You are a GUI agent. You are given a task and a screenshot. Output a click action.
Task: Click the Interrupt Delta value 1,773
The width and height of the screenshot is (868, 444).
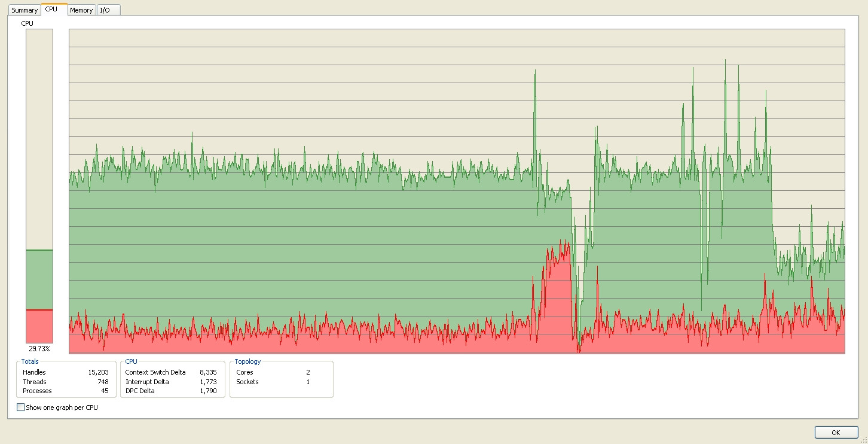pos(208,382)
